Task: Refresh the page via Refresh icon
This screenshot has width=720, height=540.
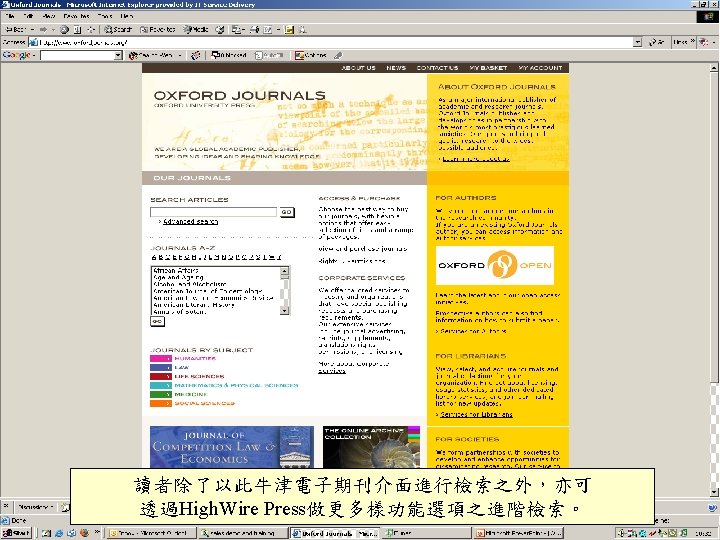Action: [x=78, y=29]
